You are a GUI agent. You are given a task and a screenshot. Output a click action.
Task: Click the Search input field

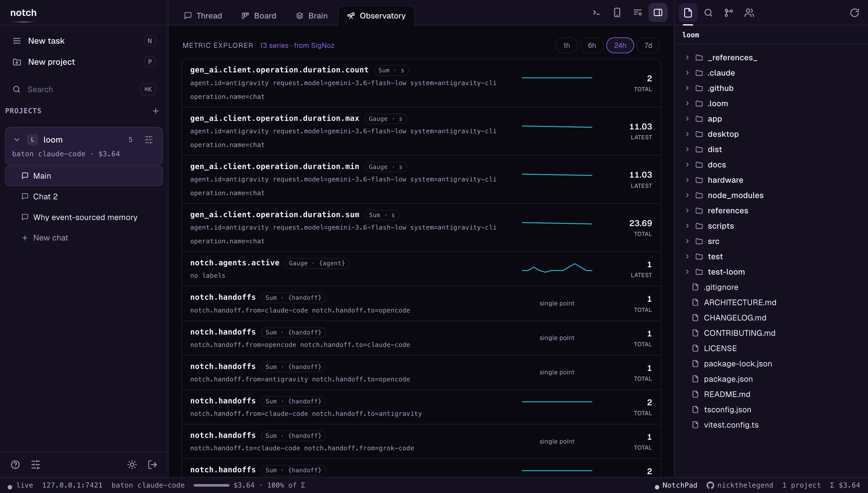(x=84, y=89)
